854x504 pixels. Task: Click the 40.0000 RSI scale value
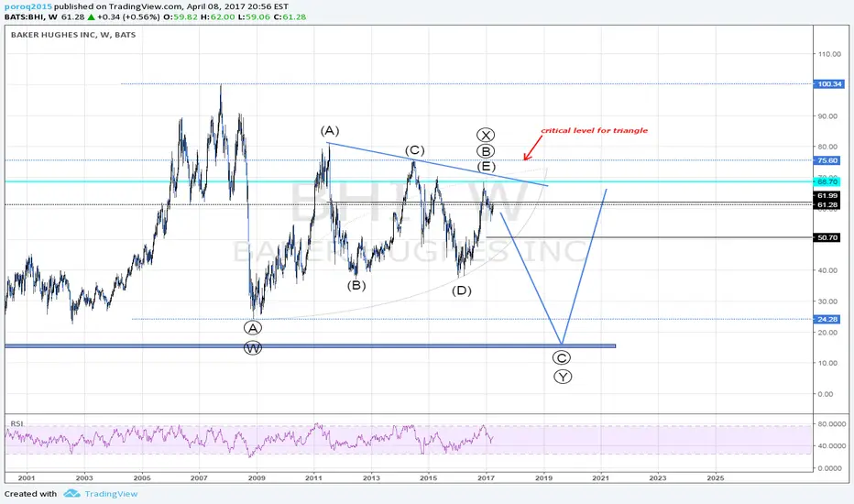click(x=831, y=445)
